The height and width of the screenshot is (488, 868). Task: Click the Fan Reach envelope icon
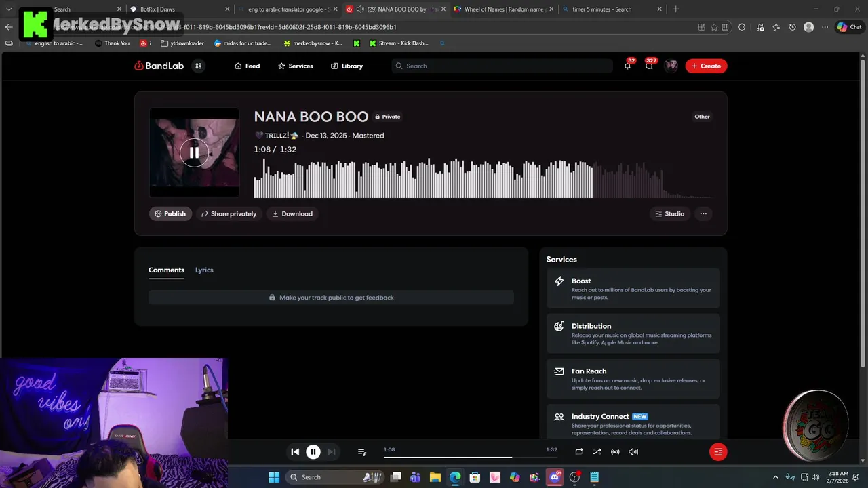[x=559, y=371]
